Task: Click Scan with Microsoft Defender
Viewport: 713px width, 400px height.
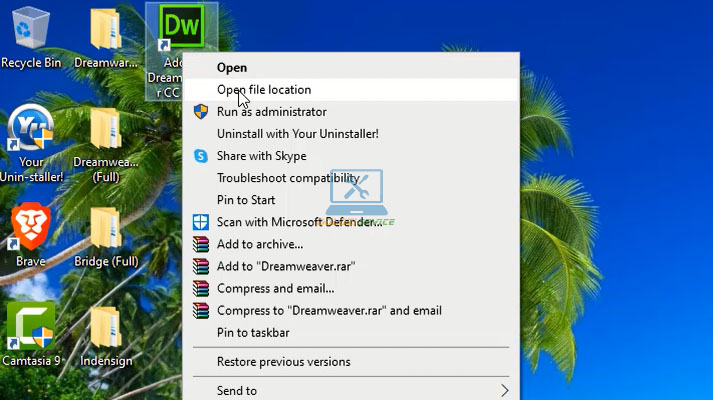Action: click(299, 222)
